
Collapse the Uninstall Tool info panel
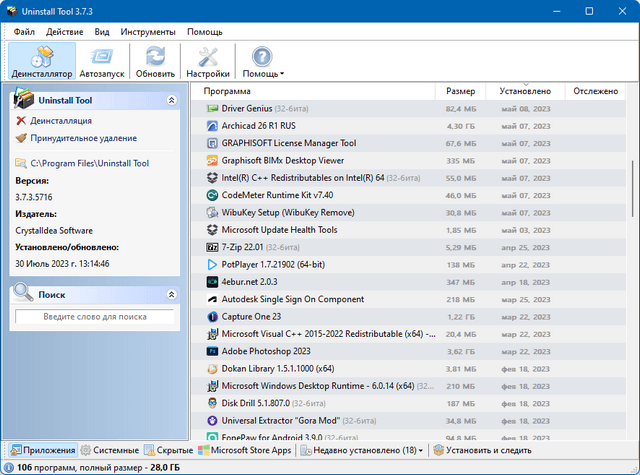coord(171,100)
